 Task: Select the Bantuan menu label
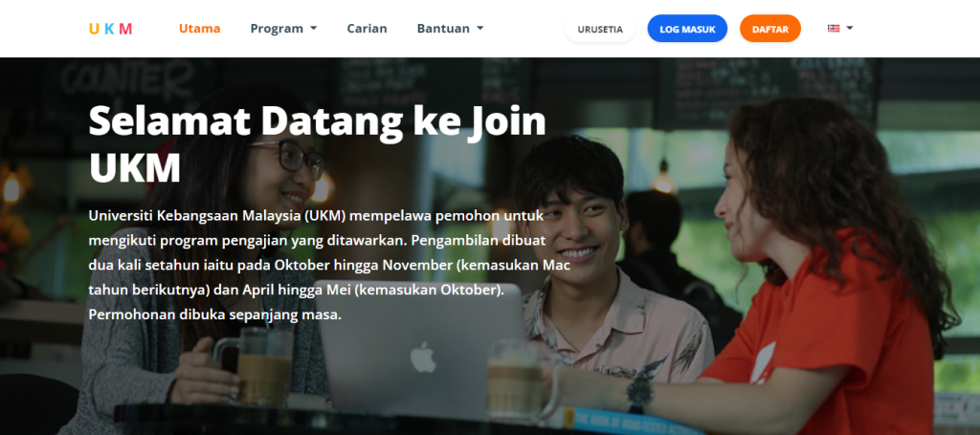pos(444,28)
